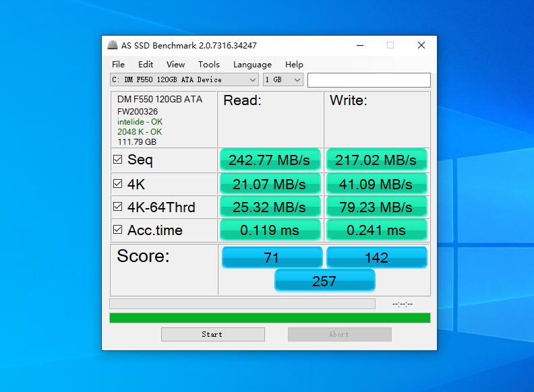This screenshot has width=534, height=392.
Task: Click the DM F550 120GB ATA device name
Action: pos(160,99)
